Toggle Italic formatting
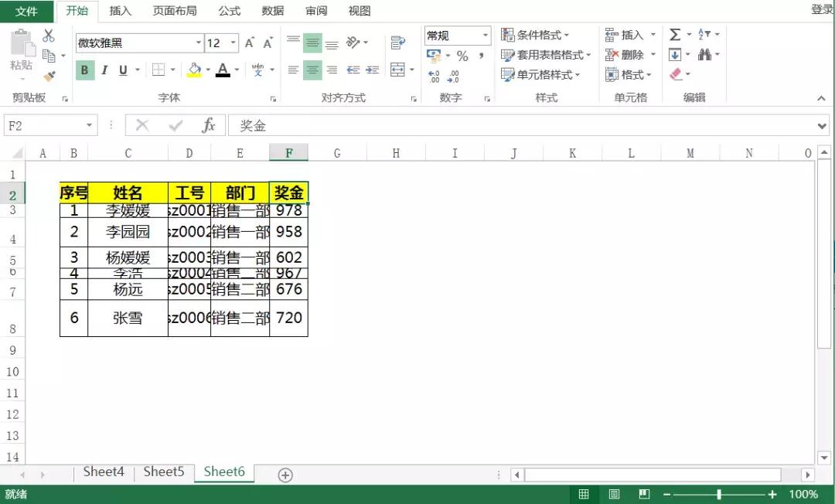Image resolution: width=835 pixels, height=504 pixels. (104, 70)
